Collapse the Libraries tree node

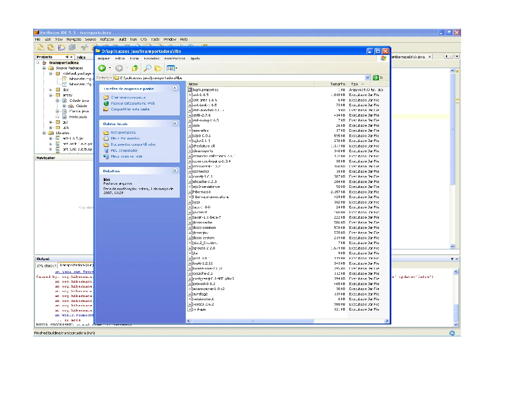(x=44, y=133)
